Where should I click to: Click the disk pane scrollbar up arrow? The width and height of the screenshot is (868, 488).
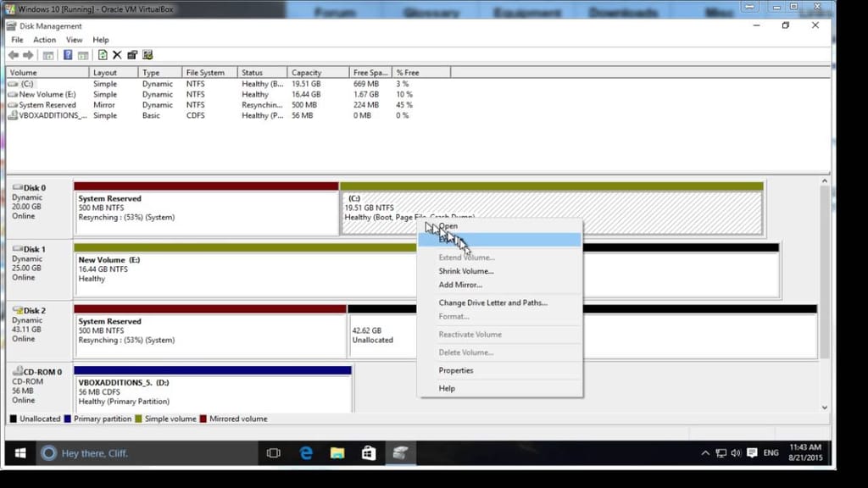click(824, 181)
